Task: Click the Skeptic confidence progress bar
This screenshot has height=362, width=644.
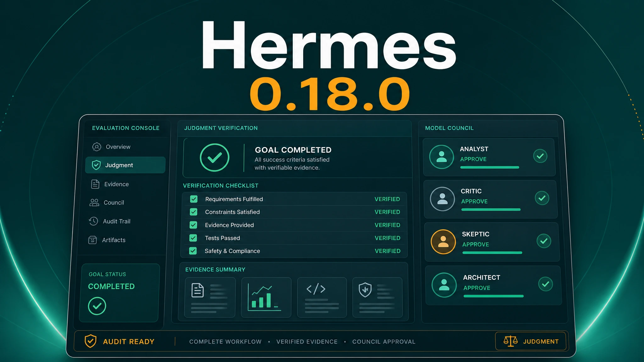Action: [492, 253]
